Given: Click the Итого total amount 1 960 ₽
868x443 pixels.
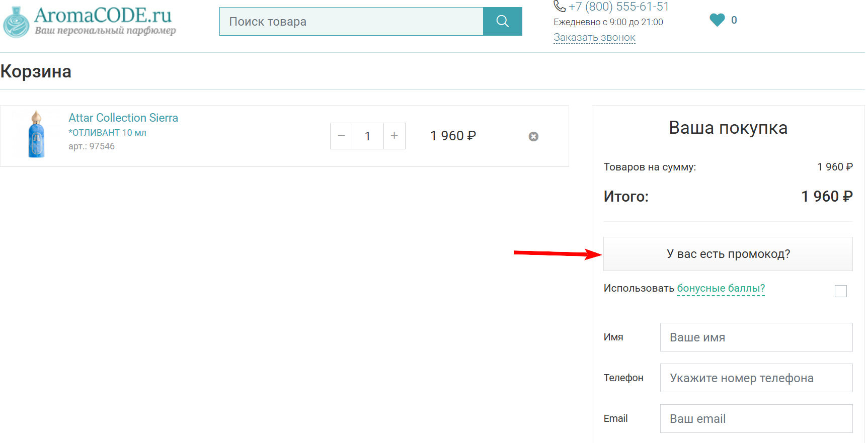Looking at the screenshot, I should point(827,196).
